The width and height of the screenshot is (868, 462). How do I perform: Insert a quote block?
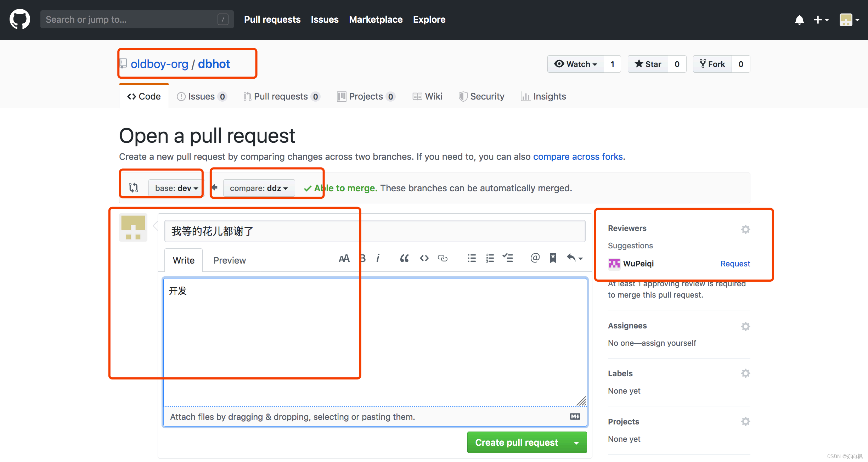tap(404, 259)
